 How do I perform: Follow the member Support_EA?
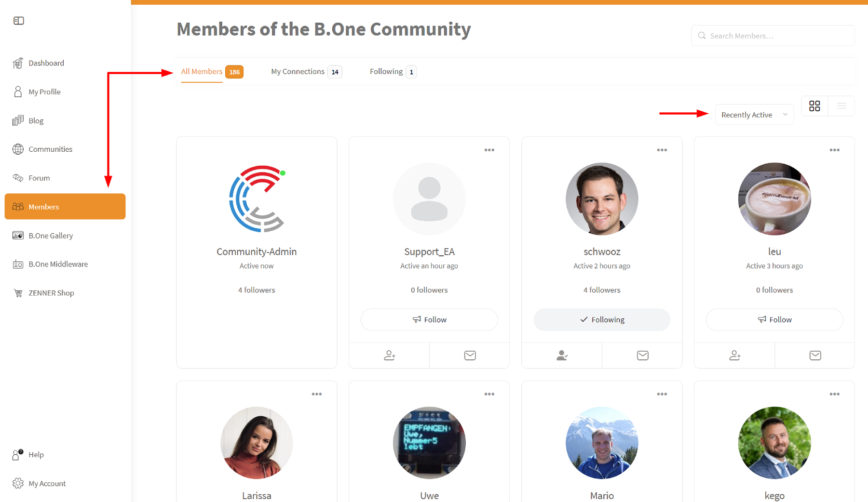point(429,319)
